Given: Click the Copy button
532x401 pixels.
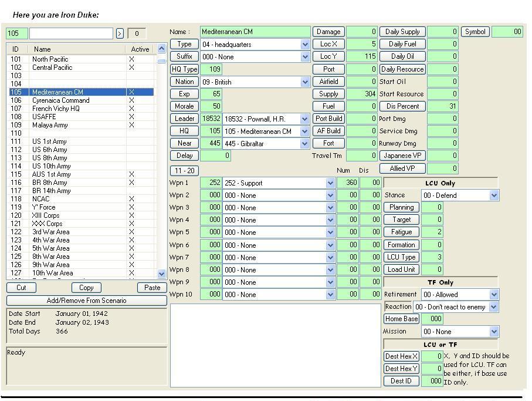Looking at the screenshot, I should click(x=86, y=288).
